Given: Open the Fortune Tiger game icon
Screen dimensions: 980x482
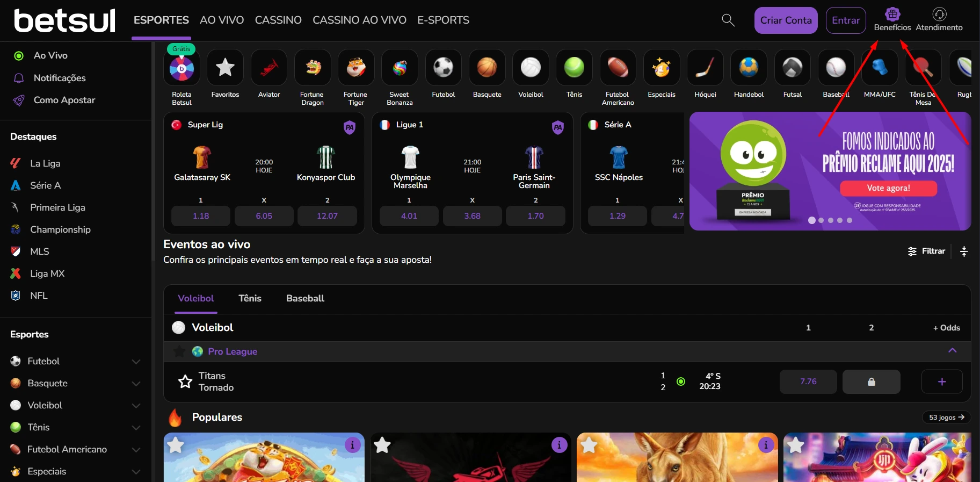Looking at the screenshot, I should (355, 68).
